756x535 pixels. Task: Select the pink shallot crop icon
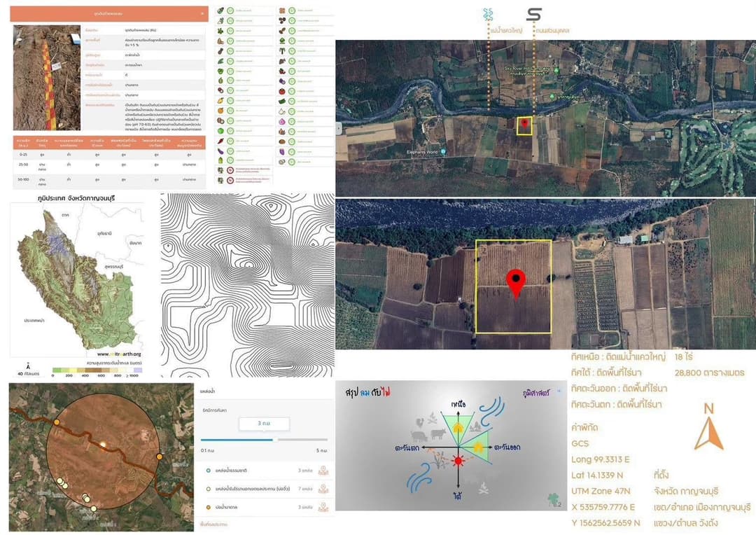click(x=282, y=122)
